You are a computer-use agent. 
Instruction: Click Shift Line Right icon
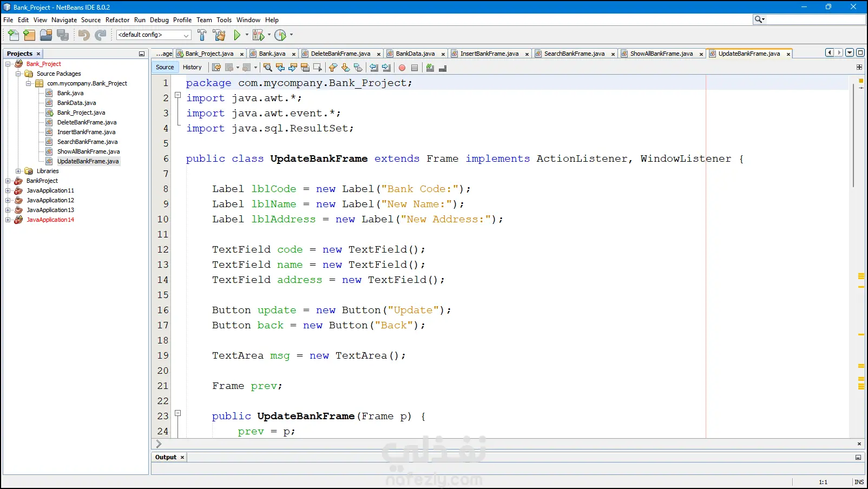pos(386,68)
